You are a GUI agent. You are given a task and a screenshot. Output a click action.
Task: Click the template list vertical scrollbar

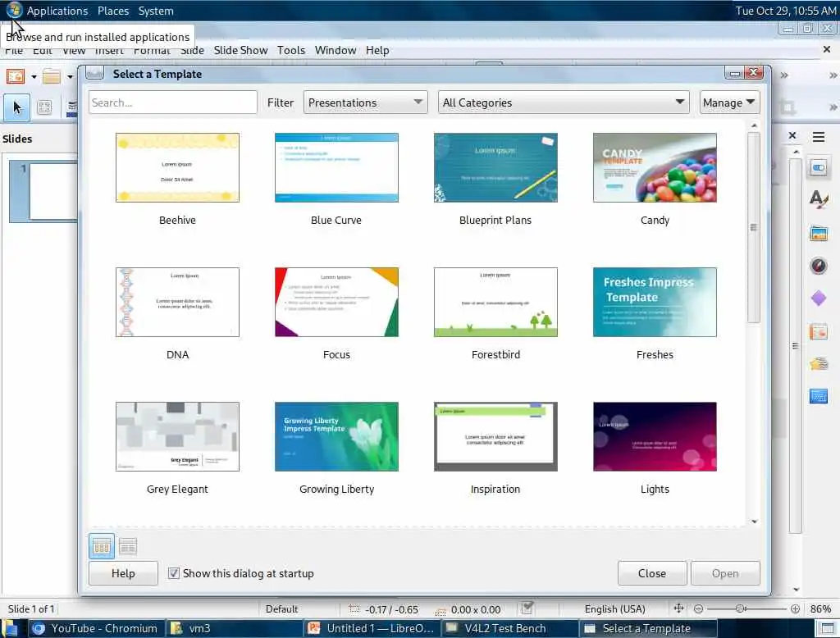(754, 228)
